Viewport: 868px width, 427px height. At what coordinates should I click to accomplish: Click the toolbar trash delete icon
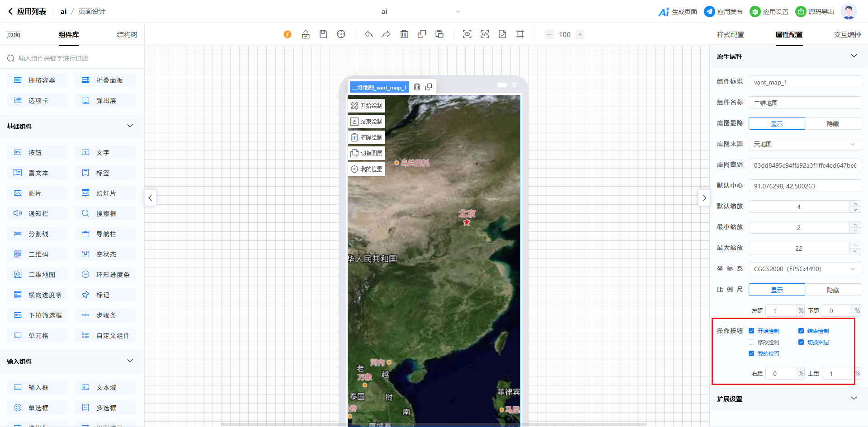404,34
